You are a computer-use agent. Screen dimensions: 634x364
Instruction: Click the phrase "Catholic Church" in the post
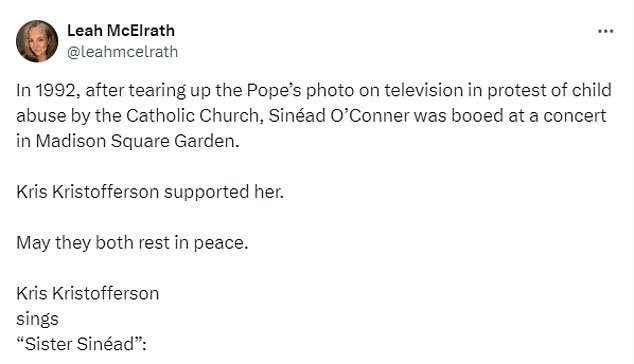coord(194,116)
